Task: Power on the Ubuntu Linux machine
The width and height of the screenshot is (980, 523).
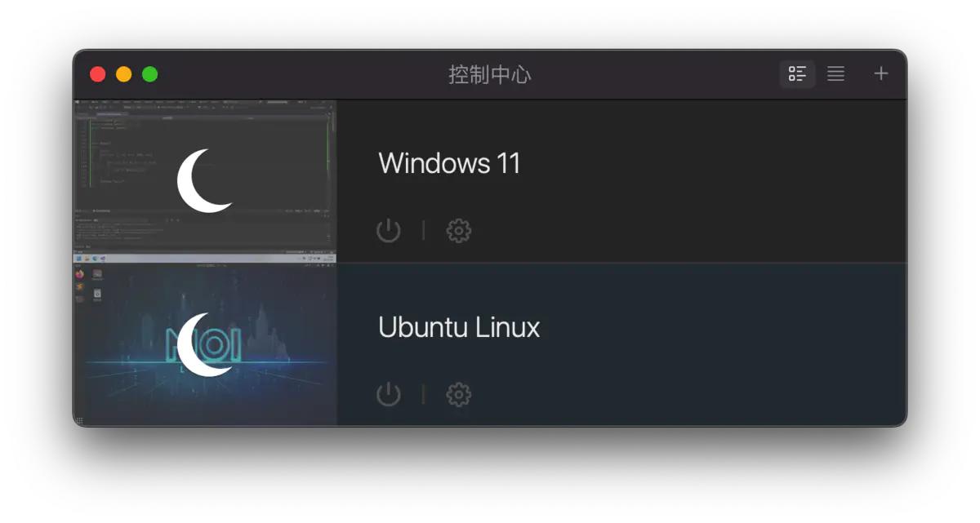Action: coord(389,395)
